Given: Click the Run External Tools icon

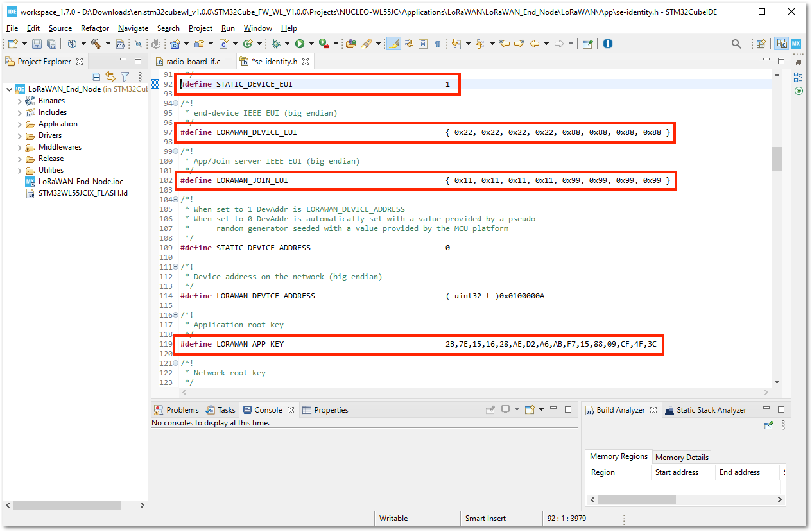Looking at the screenshot, I should 324,44.
